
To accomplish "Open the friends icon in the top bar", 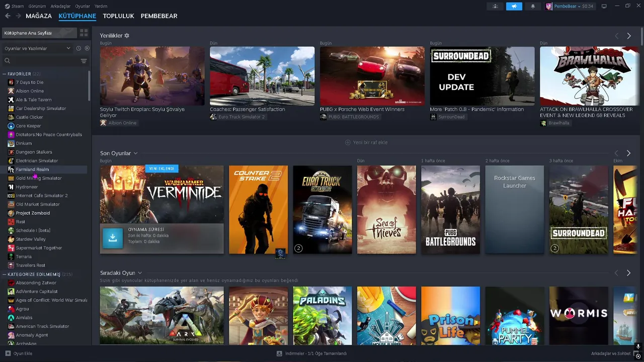I will (x=495, y=6).
